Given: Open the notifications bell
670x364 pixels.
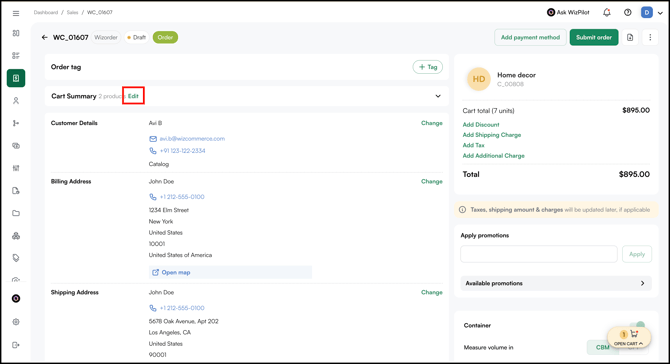Looking at the screenshot, I should [606, 12].
